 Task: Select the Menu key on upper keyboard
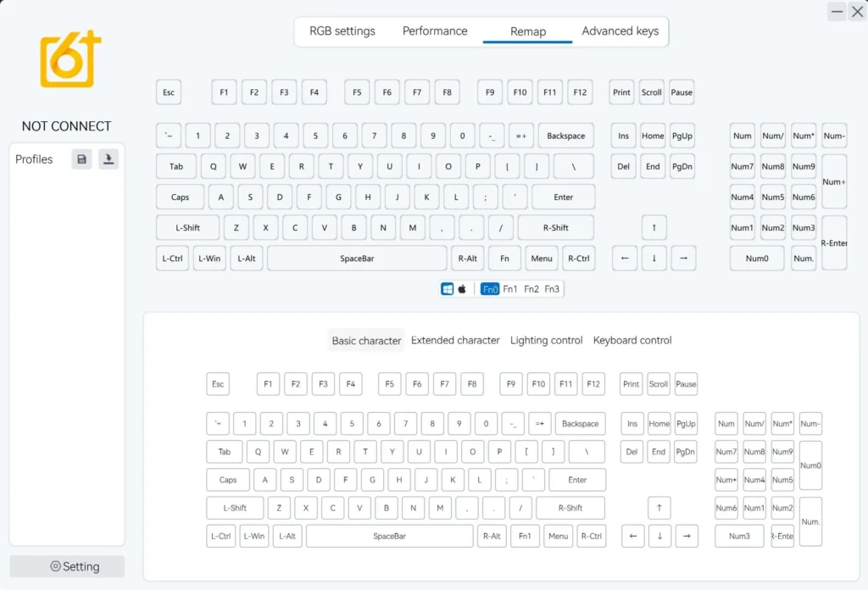click(542, 259)
